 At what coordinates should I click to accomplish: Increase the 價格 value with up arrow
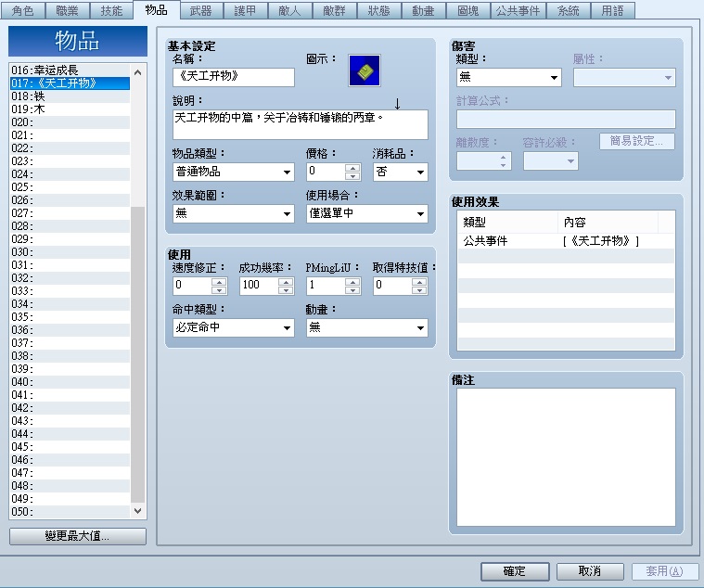click(x=352, y=168)
